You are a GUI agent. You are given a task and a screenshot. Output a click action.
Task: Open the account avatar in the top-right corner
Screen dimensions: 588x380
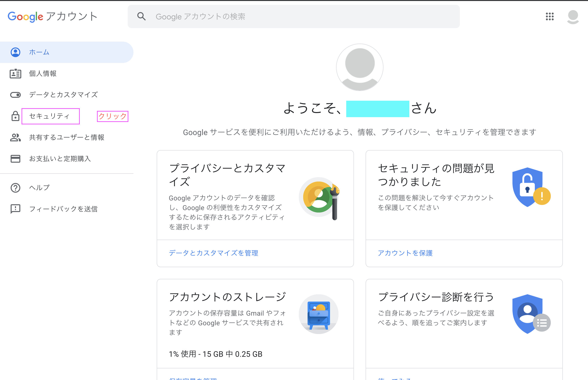[573, 16]
